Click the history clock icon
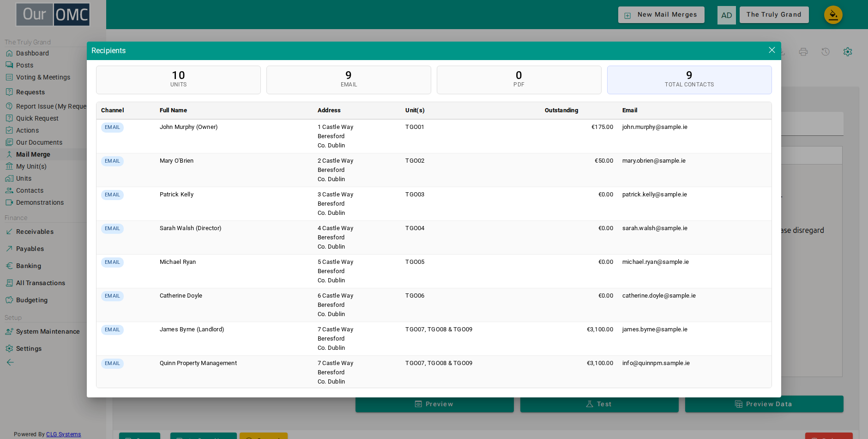This screenshot has width=868, height=439. (x=826, y=52)
